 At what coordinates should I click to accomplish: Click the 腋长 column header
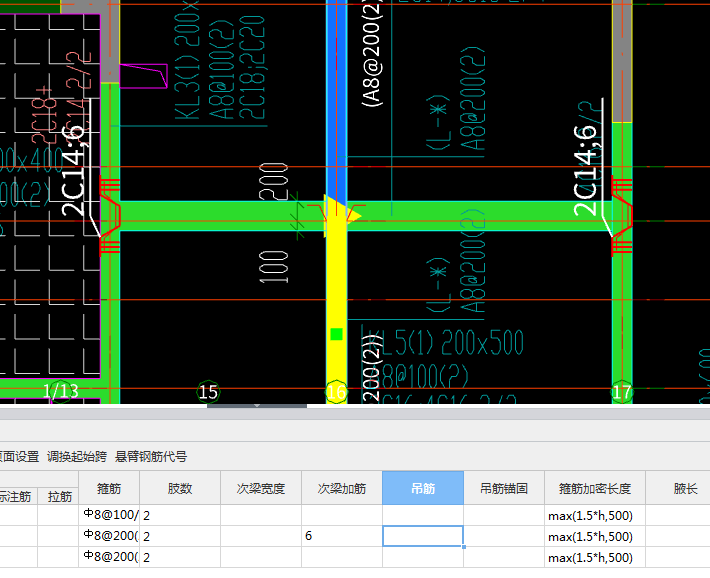pos(685,488)
